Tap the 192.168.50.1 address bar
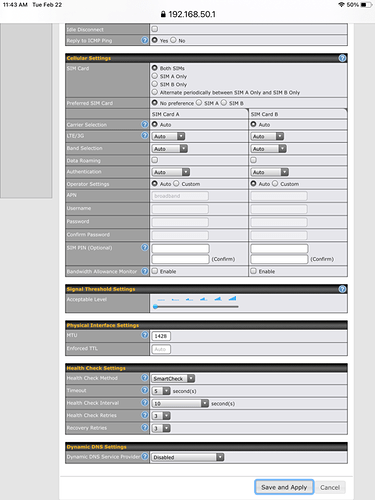This screenshot has height=500, width=375. (x=188, y=14)
